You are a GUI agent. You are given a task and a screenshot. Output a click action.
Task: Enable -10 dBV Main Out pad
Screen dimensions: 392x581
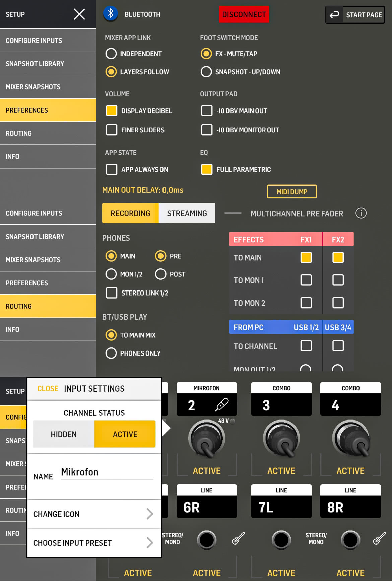tap(207, 111)
